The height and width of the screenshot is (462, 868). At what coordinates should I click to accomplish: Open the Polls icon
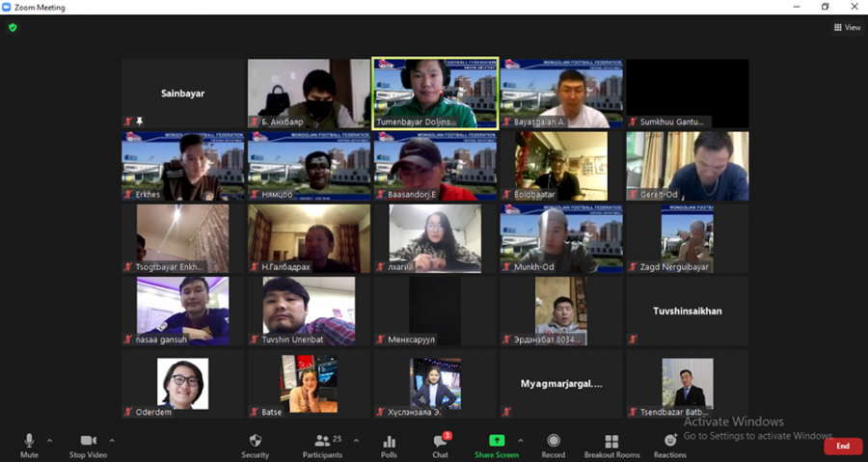click(390, 441)
